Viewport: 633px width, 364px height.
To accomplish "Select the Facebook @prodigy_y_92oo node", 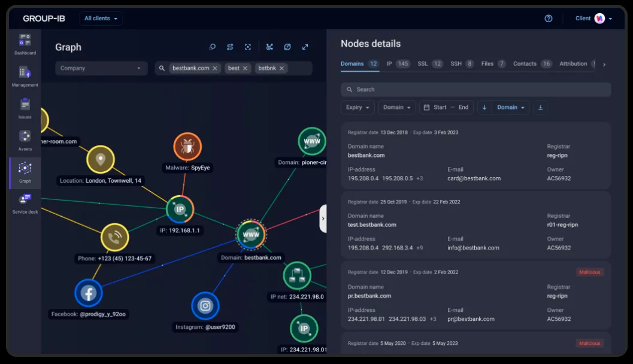I will (x=89, y=293).
